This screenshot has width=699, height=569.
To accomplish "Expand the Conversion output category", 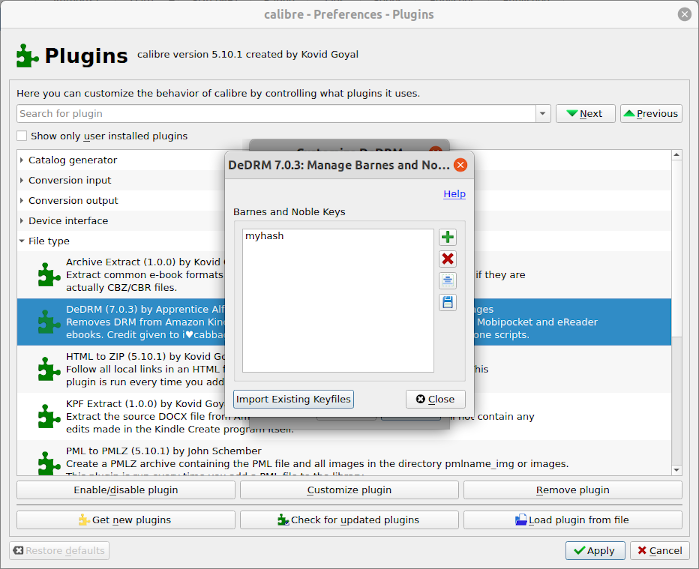I will 21,201.
